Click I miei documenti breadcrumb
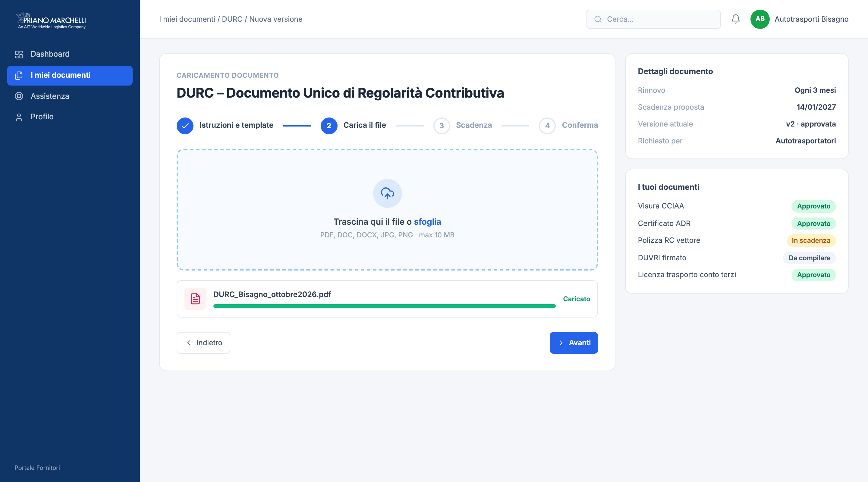 click(187, 19)
